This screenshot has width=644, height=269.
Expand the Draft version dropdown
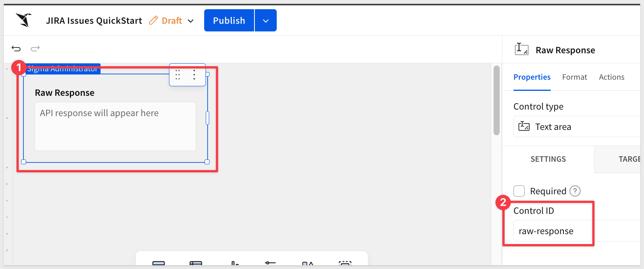click(x=191, y=21)
